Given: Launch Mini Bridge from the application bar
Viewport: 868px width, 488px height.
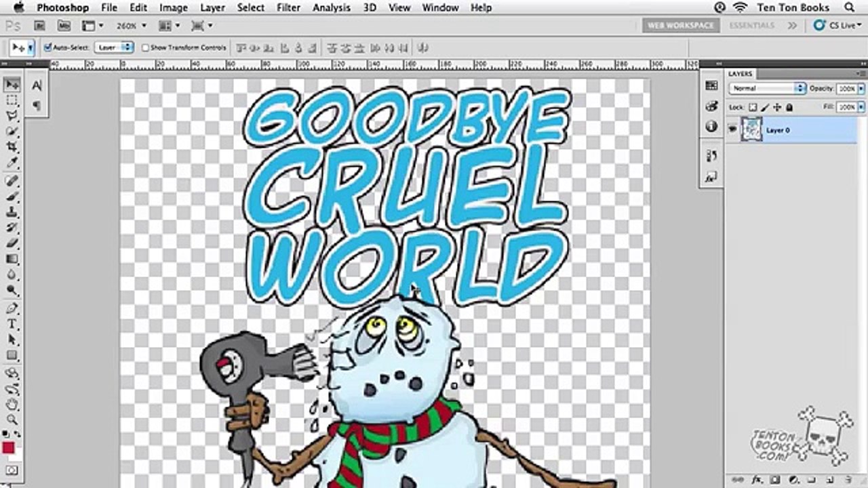Looking at the screenshot, I should [63, 26].
